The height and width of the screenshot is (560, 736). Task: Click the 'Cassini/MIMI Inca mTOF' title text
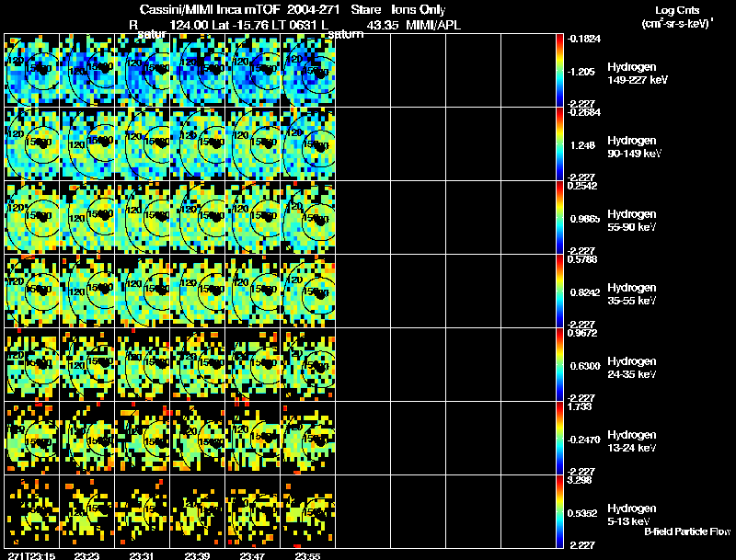coord(210,9)
